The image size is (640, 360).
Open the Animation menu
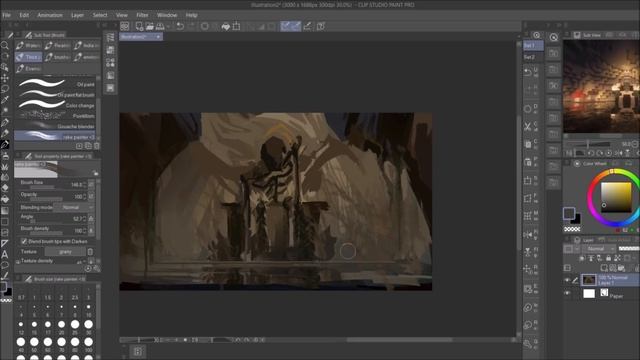(x=50, y=15)
